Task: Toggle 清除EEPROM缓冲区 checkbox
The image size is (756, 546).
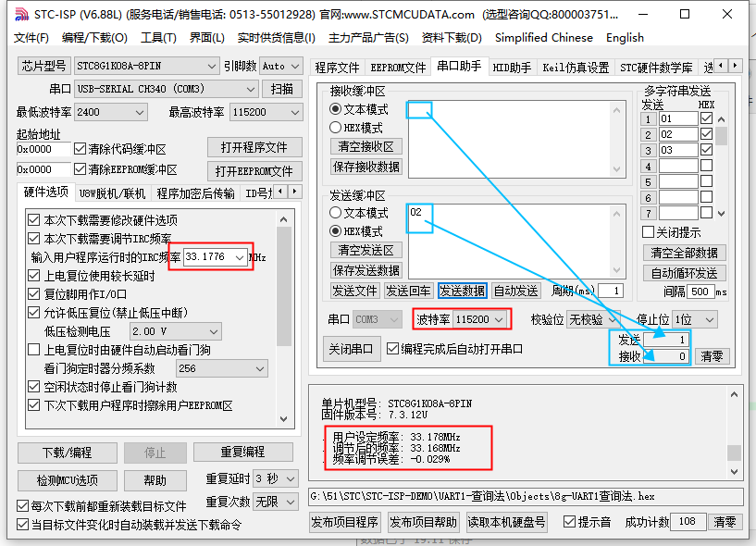Action: (x=80, y=169)
